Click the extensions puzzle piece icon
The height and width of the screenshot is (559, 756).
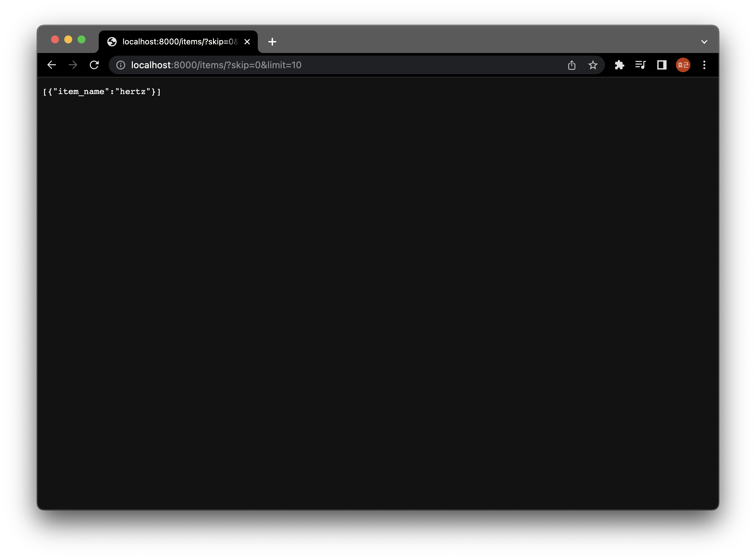[620, 65]
